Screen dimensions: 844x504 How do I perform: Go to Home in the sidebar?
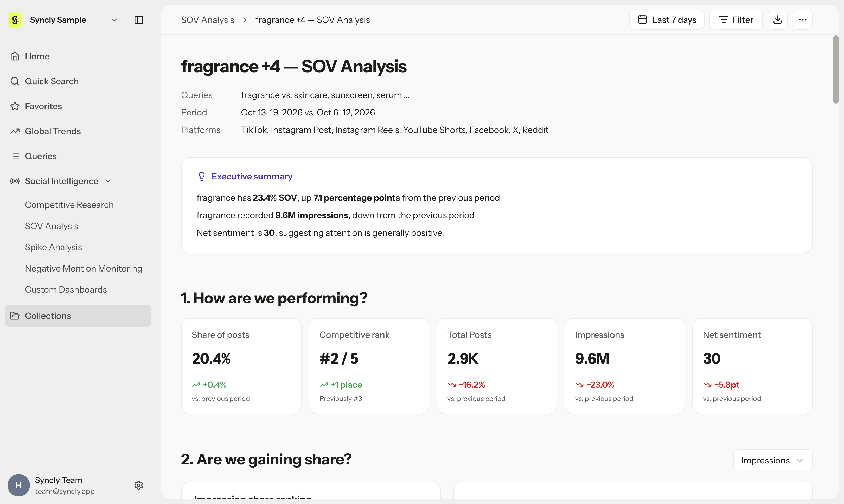point(78,56)
